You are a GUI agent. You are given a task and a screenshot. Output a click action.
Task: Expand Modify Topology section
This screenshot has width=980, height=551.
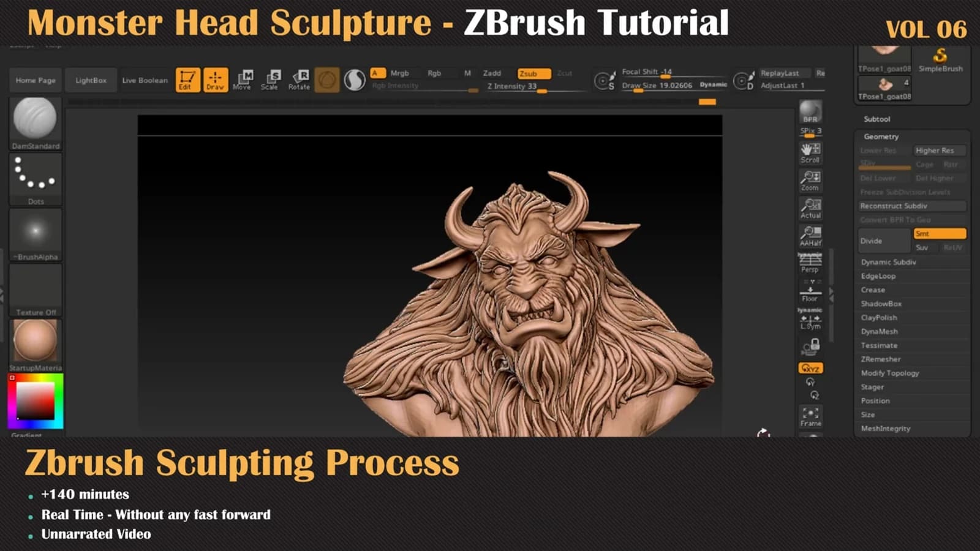(890, 373)
